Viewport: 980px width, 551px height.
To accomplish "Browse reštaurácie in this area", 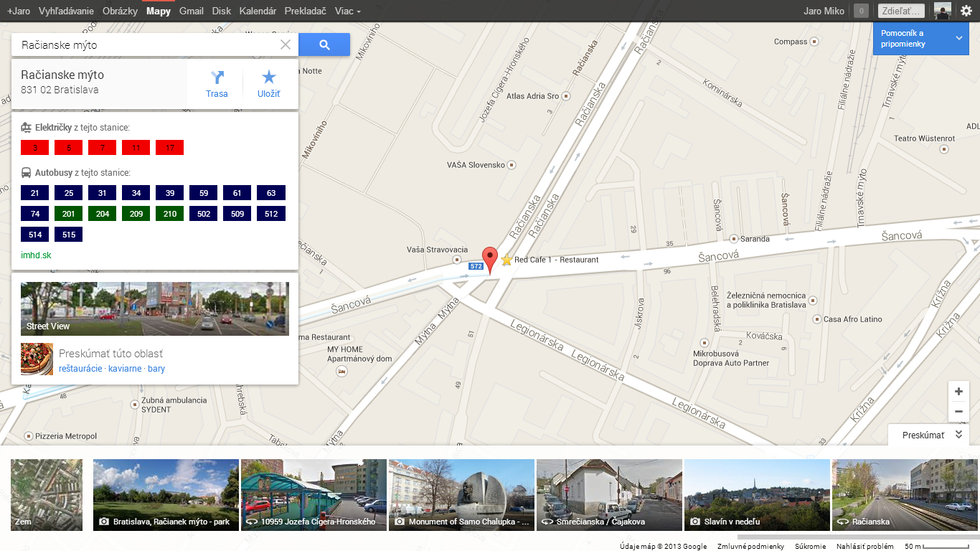I will pos(80,369).
